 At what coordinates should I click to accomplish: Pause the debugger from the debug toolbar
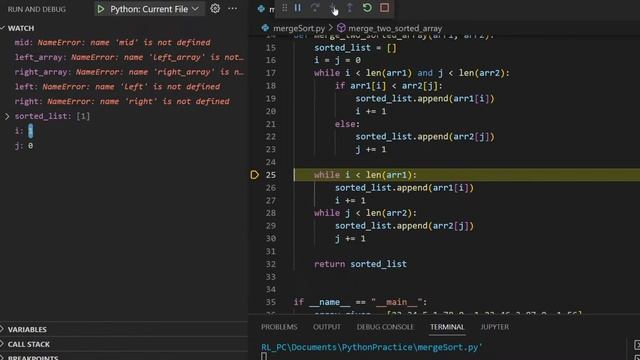tap(298, 8)
